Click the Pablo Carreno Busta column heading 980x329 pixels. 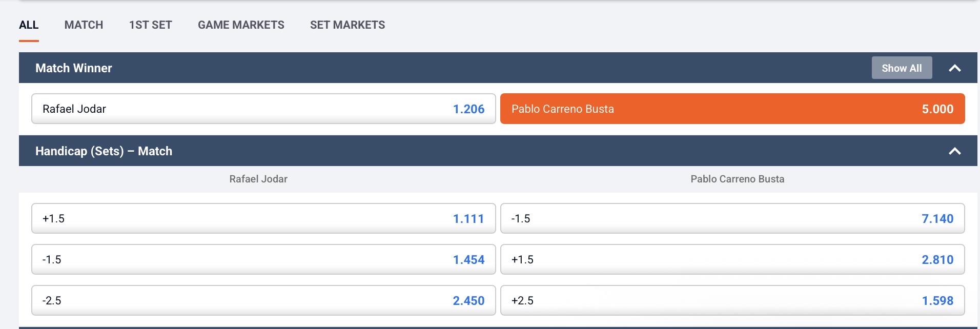(737, 179)
